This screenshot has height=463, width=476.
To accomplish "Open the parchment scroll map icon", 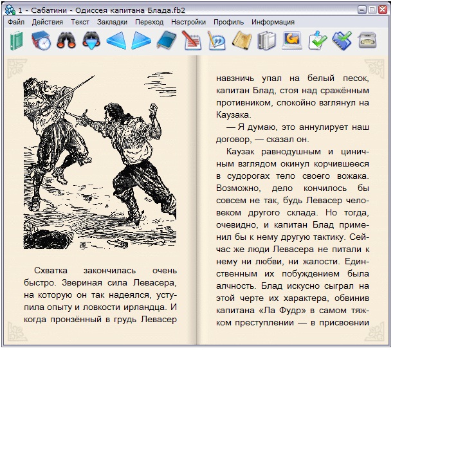I will 242,41.
